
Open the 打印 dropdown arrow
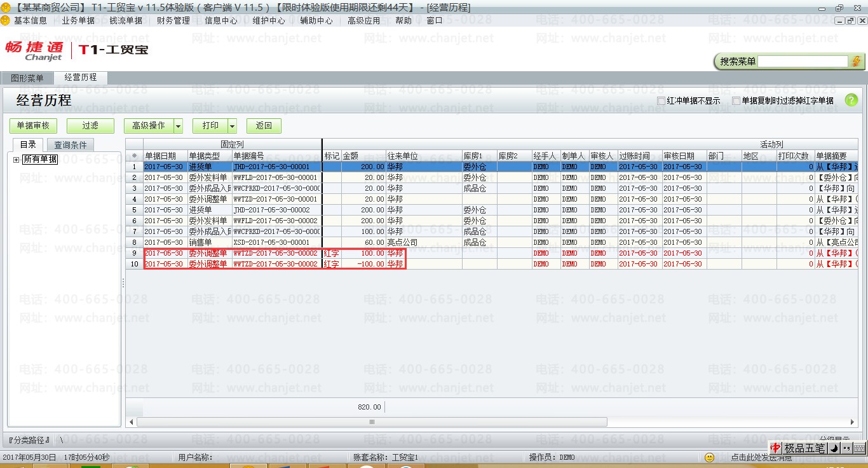232,126
